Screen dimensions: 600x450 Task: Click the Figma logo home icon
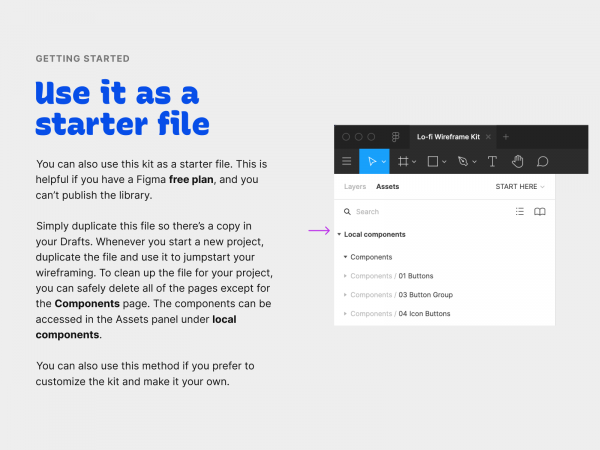pyautogui.click(x=396, y=136)
